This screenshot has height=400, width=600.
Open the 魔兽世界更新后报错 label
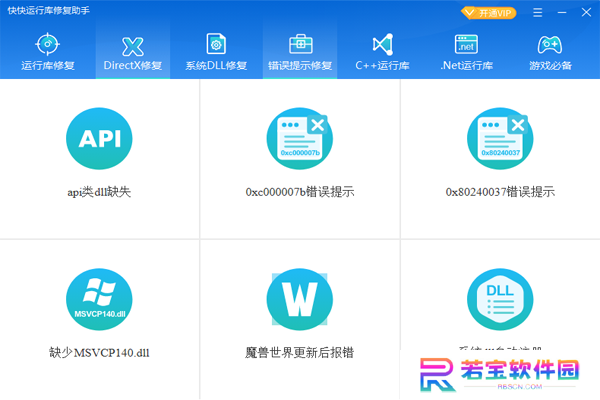[300, 353]
